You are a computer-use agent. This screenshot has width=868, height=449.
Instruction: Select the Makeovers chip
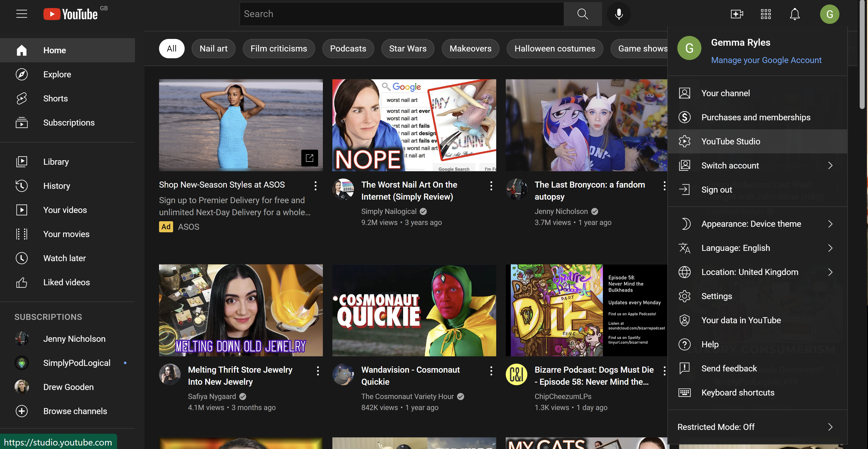pos(470,48)
